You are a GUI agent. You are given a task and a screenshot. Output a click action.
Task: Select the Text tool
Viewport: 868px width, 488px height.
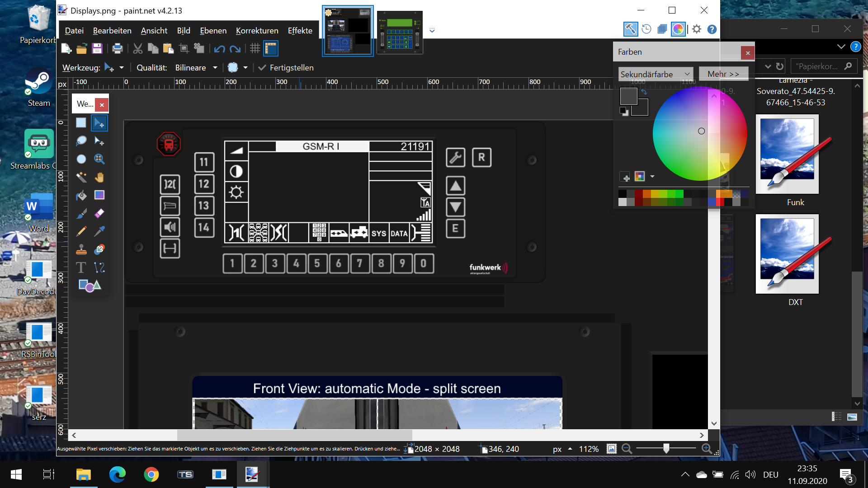(81, 267)
